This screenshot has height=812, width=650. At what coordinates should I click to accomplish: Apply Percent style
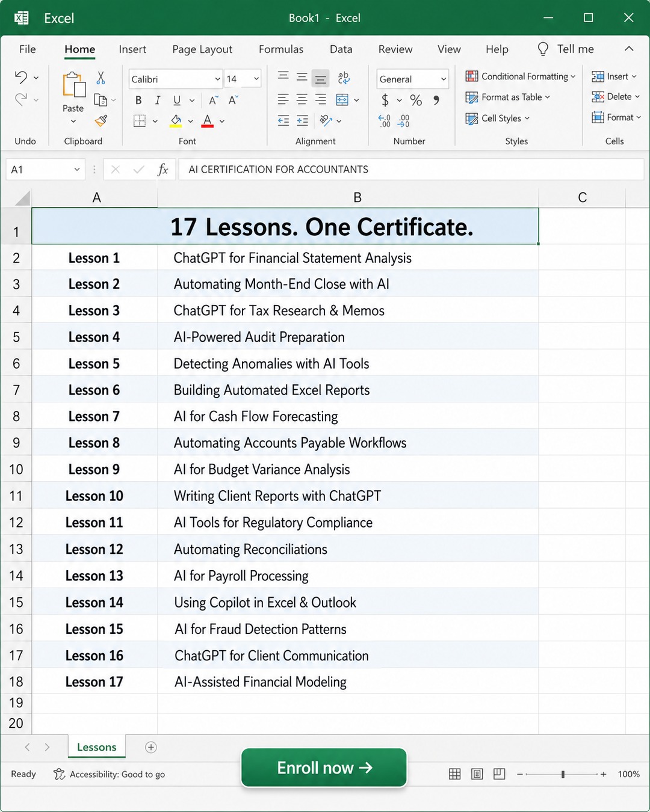tap(416, 100)
